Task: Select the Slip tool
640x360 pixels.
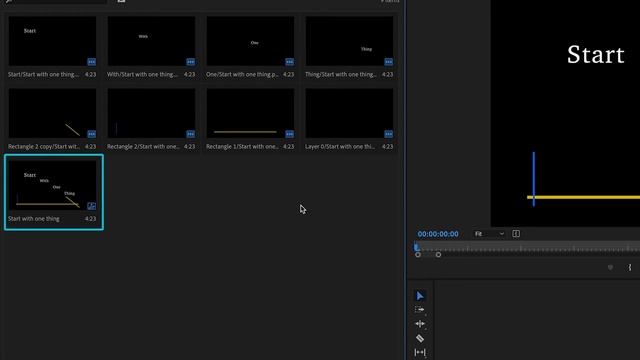Action: click(x=420, y=352)
